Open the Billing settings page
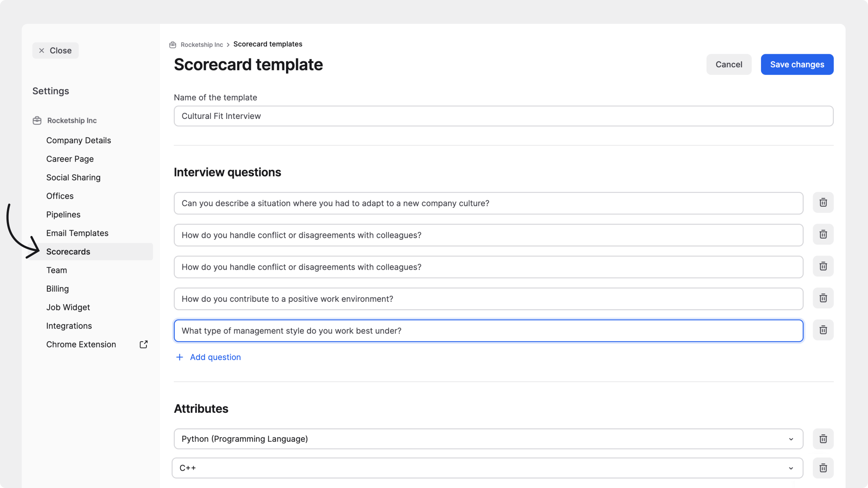Screen dimensions: 868x488 click(58, 289)
